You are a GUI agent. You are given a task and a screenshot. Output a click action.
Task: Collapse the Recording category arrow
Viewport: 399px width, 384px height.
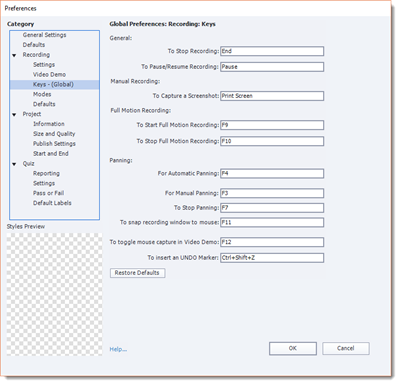coord(14,55)
